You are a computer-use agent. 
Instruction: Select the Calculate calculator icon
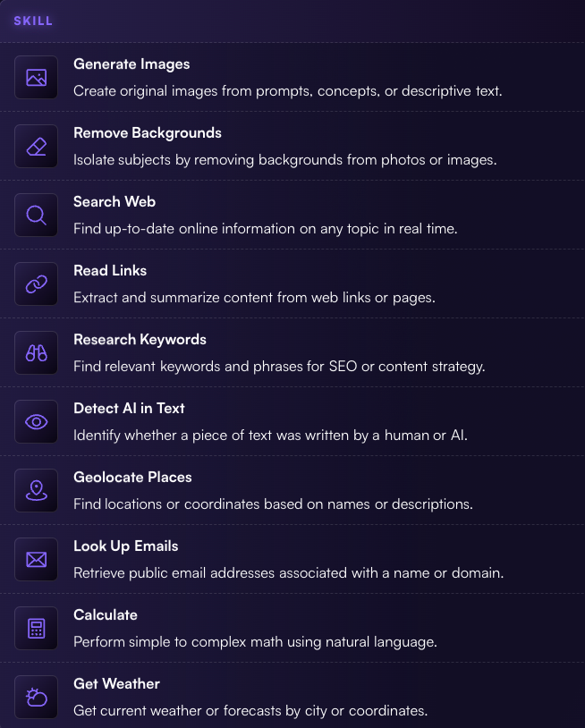[x=36, y=628]
